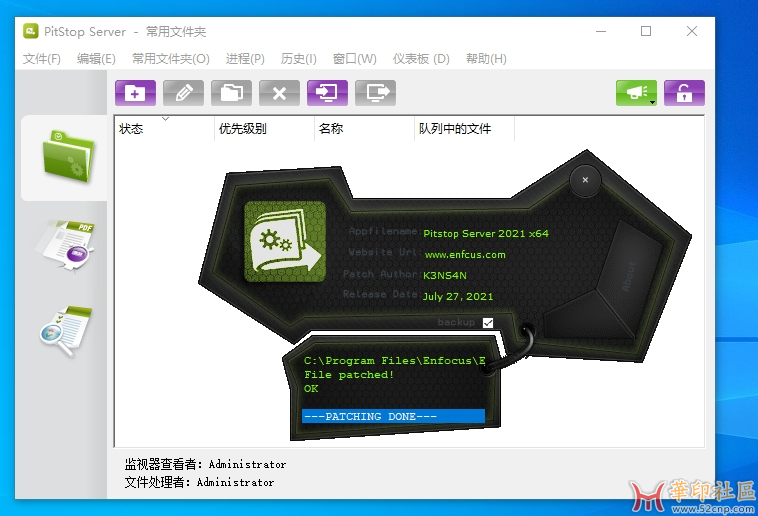
Task: Open the 窗口(W) menu
Action: (x=355, y=59)
